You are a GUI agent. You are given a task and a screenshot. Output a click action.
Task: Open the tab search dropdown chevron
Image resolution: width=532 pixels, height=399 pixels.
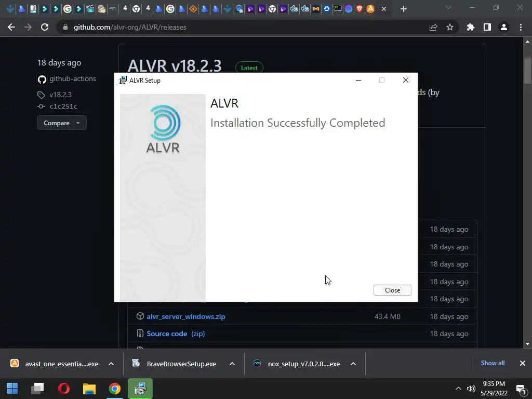pos(448,7)
